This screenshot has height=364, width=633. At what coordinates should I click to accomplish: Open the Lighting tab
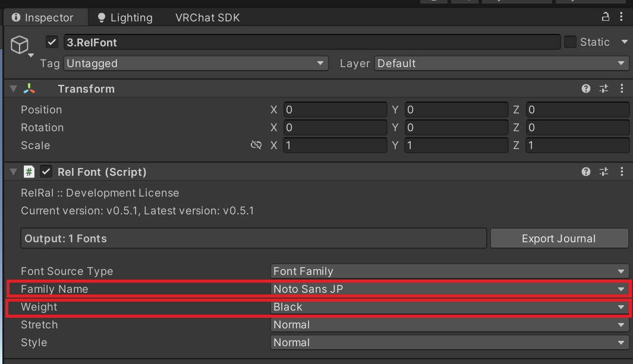[125, 17]
